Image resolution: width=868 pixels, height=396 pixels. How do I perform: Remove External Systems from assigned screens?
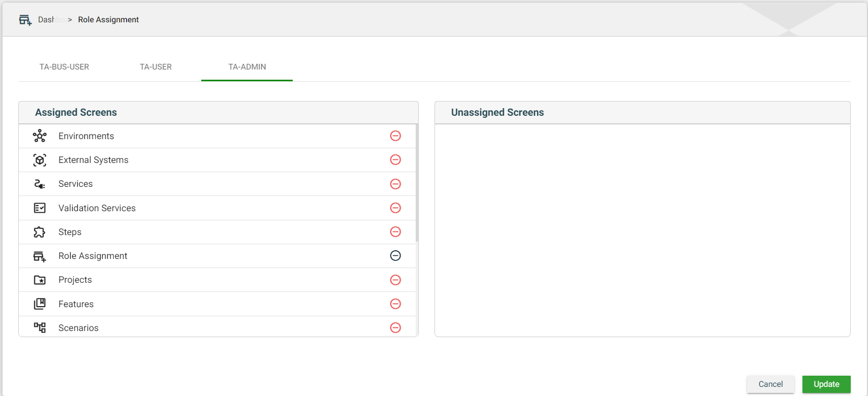tap(395, 159)
